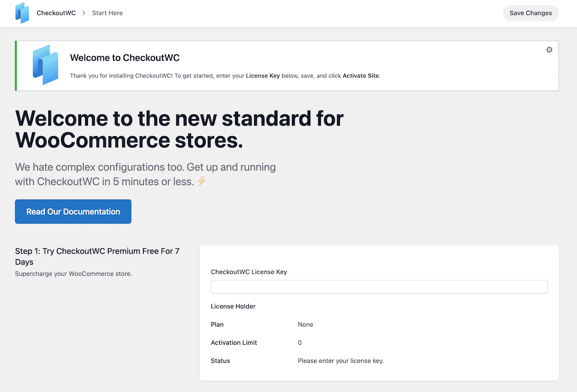This screenshot has height=392, width=577.
Task: Click the 'Please enter your license key' status
Action: [x=340, y=361]
